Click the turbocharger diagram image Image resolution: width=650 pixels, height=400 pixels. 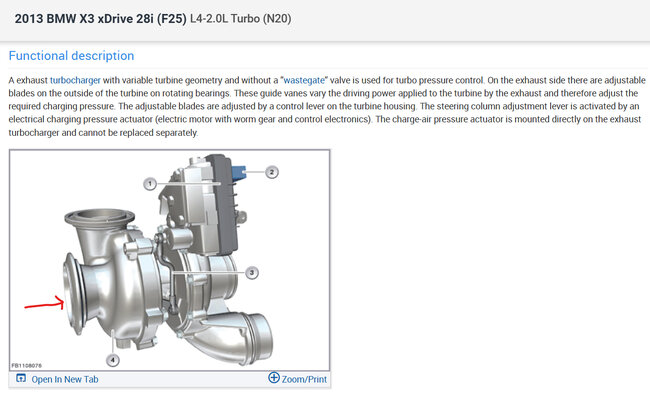[170, 260]
